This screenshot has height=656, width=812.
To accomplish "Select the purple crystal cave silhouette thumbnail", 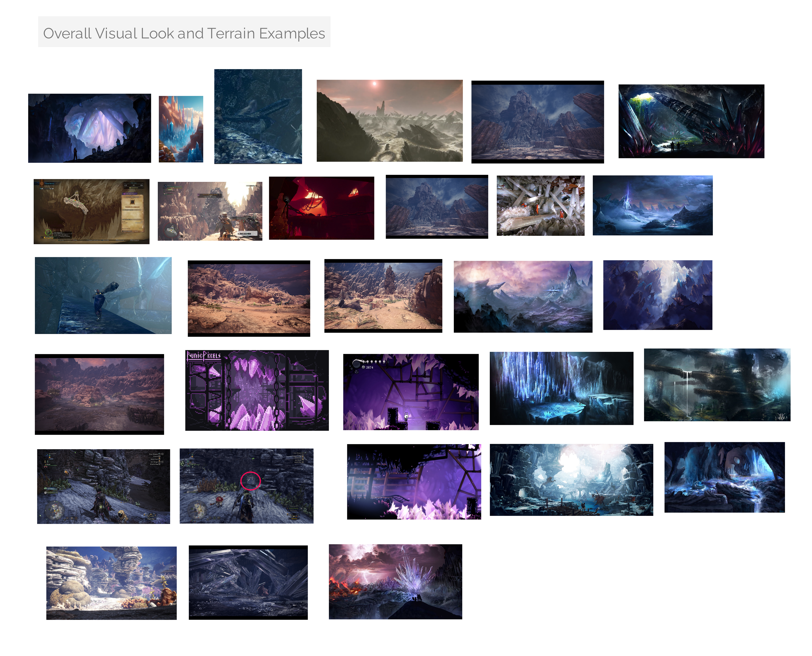I will click(x=90, y=128).
